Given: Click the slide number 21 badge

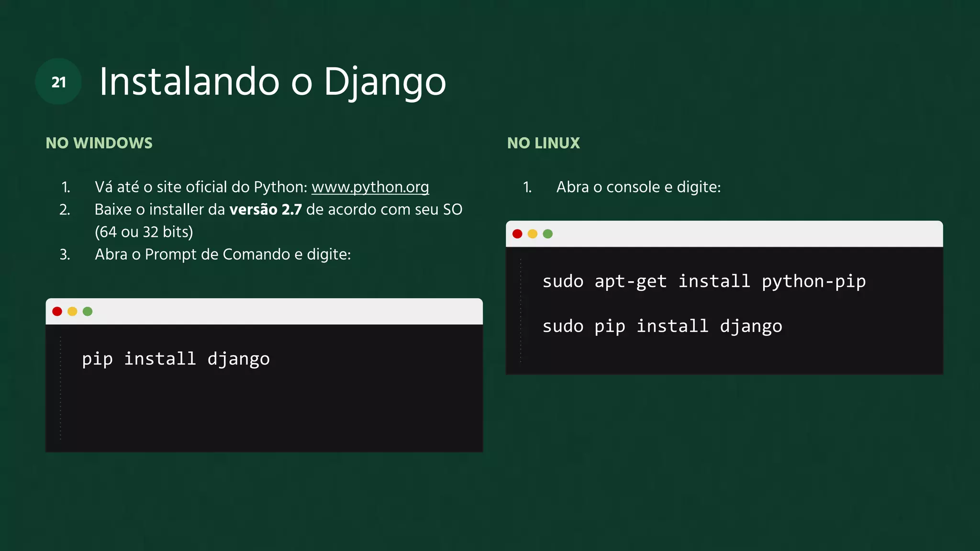Looking at the screenshot, I should (58, 82).
